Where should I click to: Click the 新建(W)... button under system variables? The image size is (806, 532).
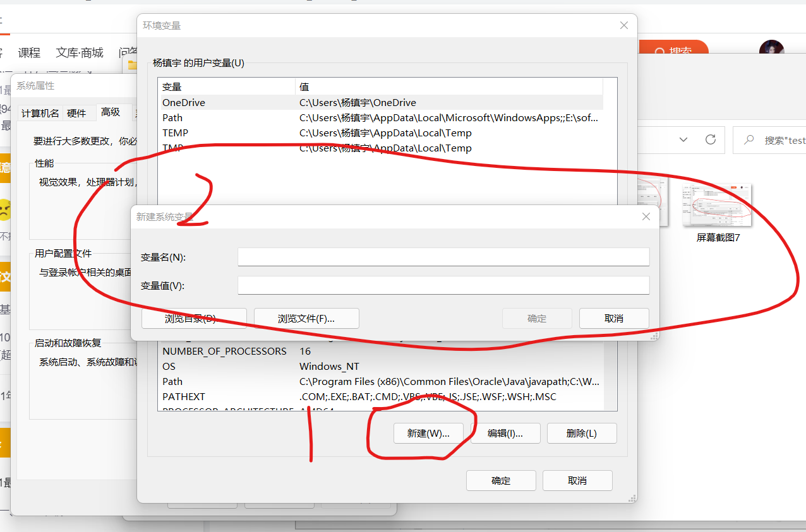click(x=428, y=434)
